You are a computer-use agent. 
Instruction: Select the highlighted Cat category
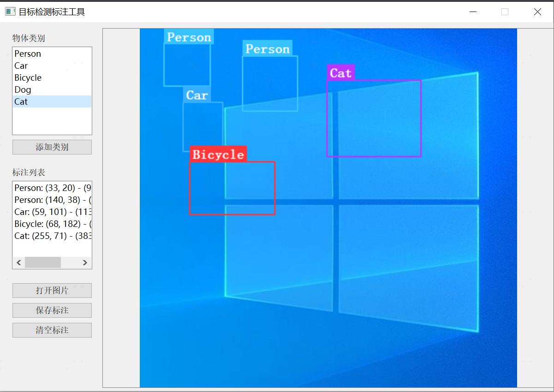point(52,101)
